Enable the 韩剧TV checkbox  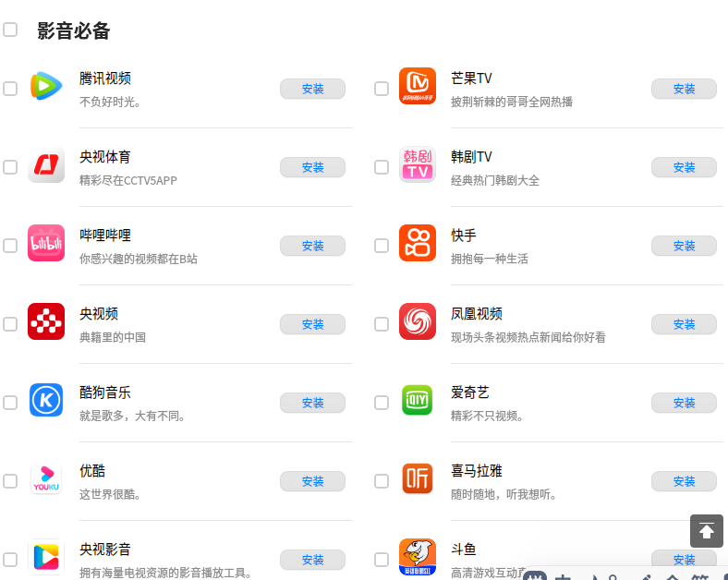(x=382, y=167)
